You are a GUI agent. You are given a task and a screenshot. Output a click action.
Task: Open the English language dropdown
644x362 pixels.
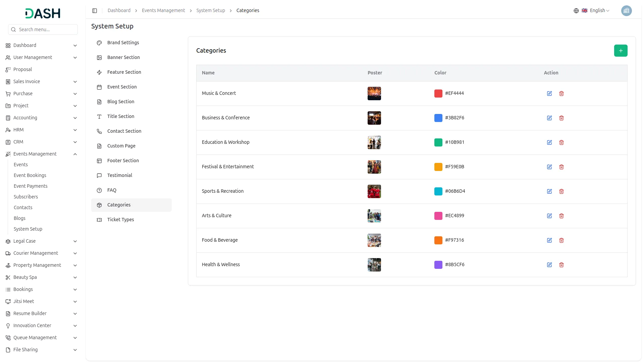(596, 11)
